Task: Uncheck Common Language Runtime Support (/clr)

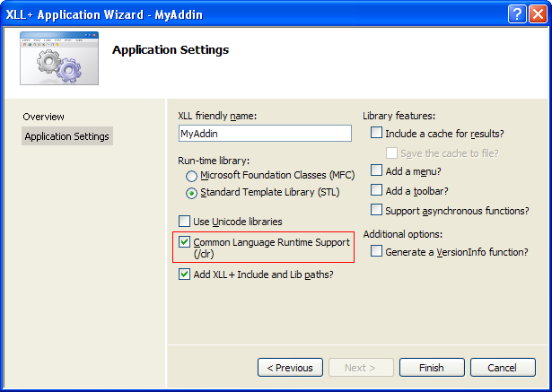Action: [185, 242]
